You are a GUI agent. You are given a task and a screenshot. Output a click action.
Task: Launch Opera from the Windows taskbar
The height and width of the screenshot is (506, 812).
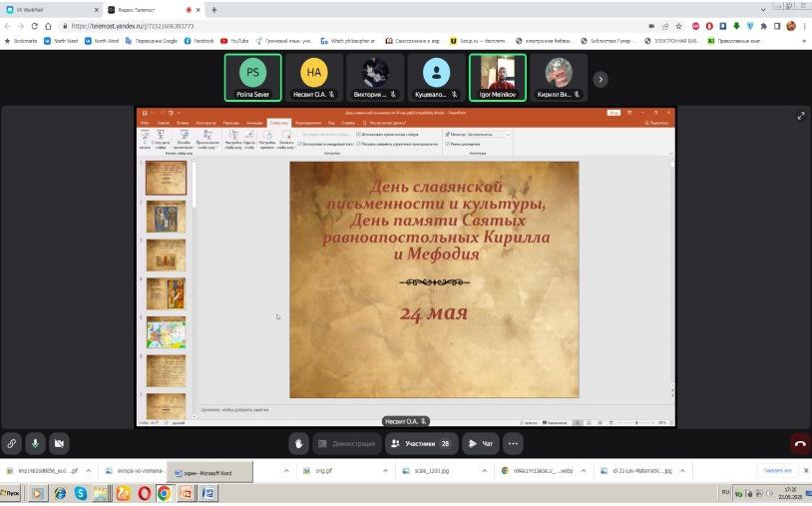point(145,493)
